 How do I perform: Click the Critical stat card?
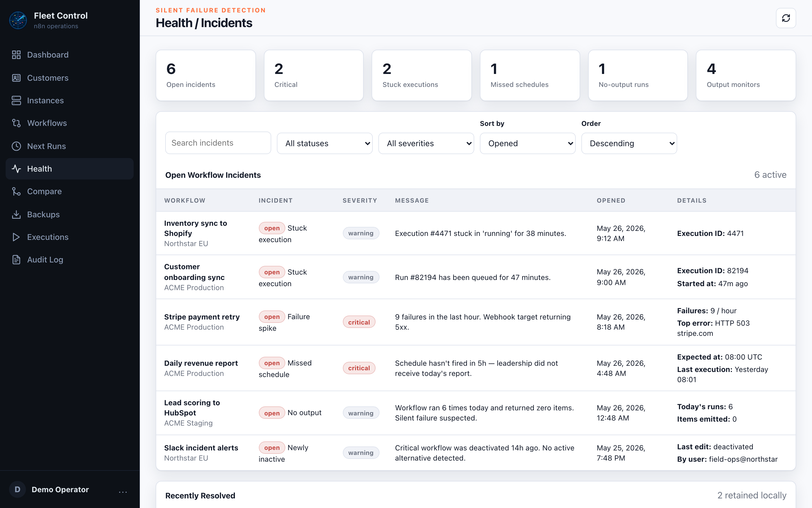pyautogui.click(x=314, y=75)
